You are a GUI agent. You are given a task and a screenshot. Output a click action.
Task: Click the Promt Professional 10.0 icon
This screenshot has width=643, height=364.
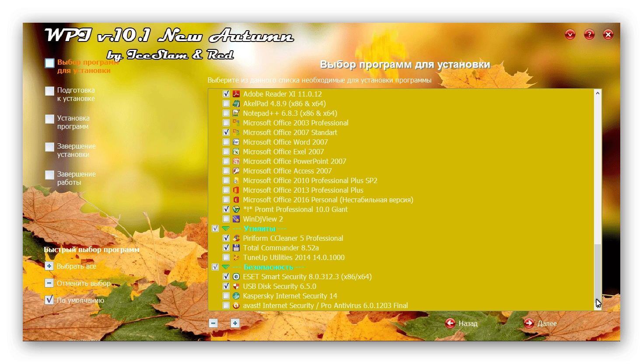click(x=236, y=209)
